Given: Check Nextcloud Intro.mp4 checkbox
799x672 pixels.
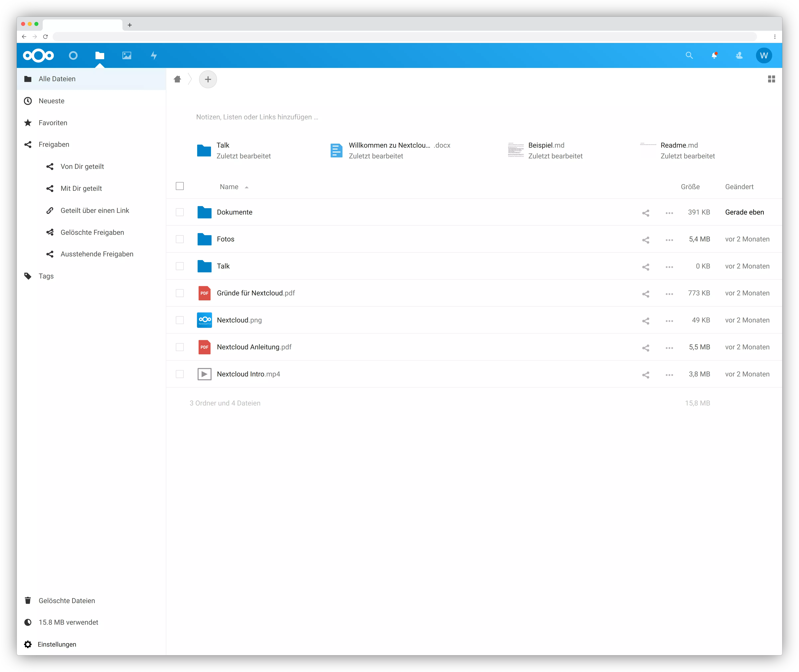Looking at the screenshot, I should click(x=180, y=374).
